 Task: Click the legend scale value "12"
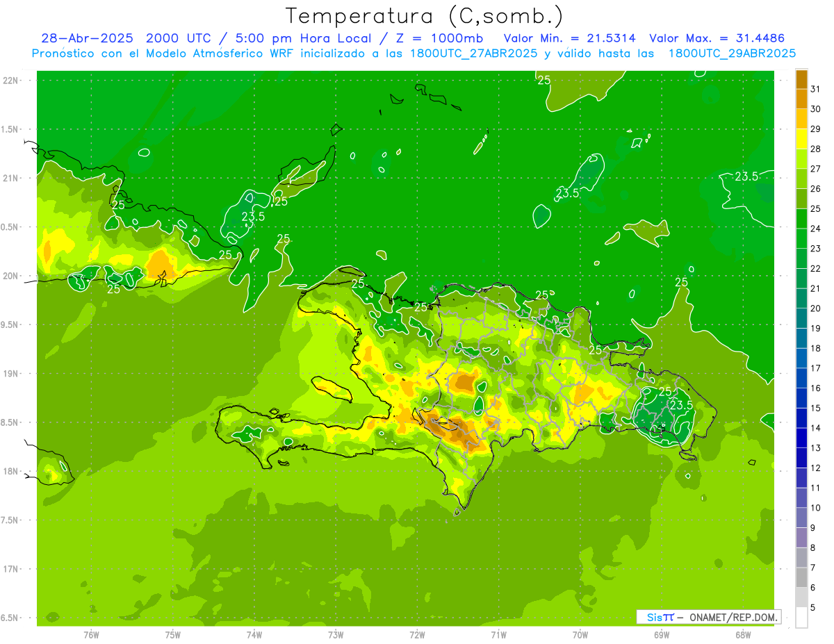click(816, 468)
